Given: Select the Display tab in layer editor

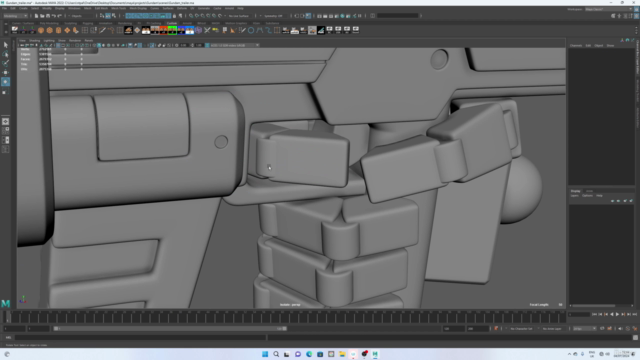Looking at the screenshot, I should coord(576,191).
